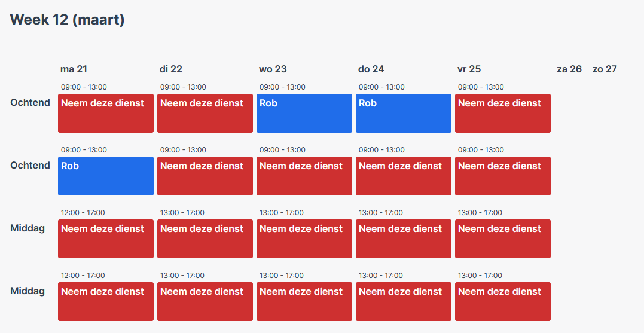Take Friday's first Ochtend shift
Screen dimensions: 644x333
[x=503, y=114]
